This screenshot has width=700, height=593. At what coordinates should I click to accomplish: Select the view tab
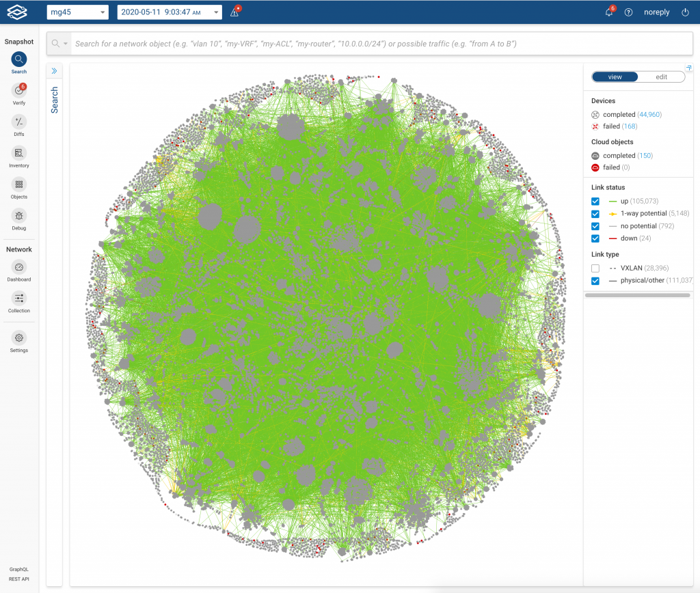coord(615,77)
